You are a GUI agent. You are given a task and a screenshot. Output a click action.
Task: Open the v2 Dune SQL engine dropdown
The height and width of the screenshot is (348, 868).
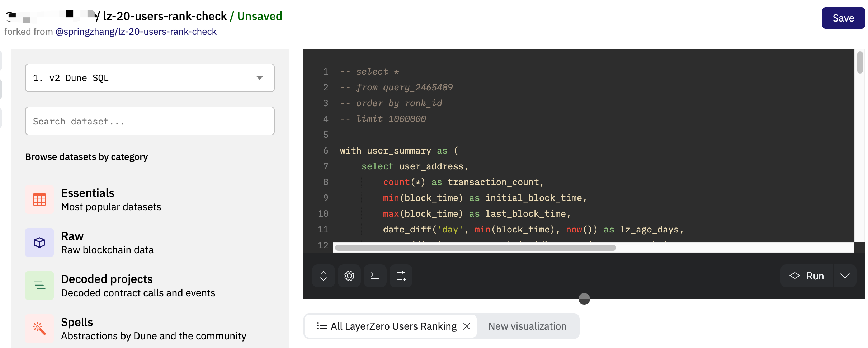click(150, 78)
